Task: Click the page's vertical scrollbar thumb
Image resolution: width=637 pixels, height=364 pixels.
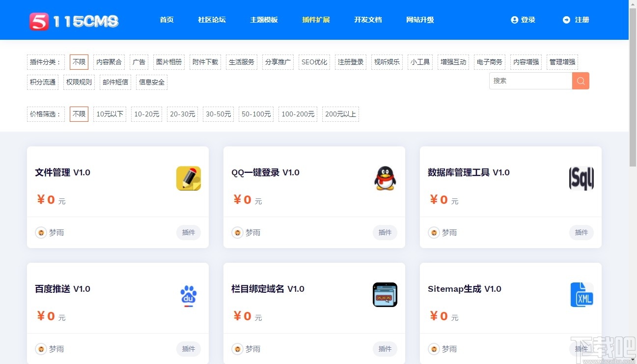Action: pyautogui.click(x=633, y=88)
